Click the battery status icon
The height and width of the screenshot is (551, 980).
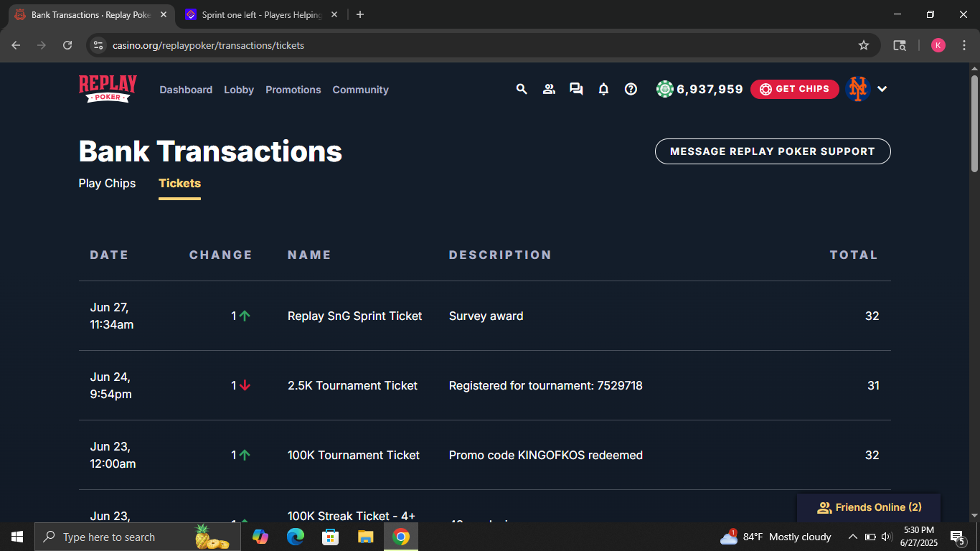[870, 537]
